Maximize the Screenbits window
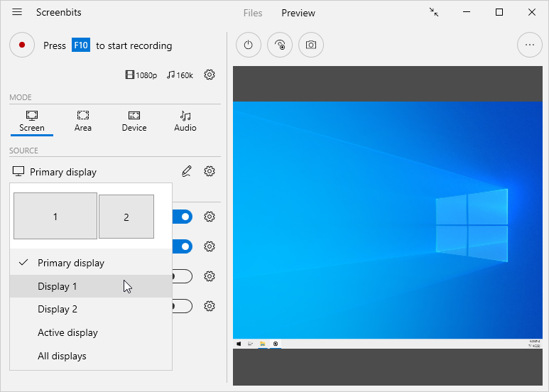Screen dimensions: 549x392 (499, 12)
